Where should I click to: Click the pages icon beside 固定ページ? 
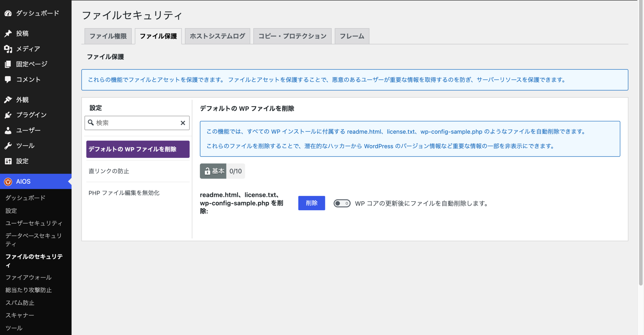click(x=8, y=64)
